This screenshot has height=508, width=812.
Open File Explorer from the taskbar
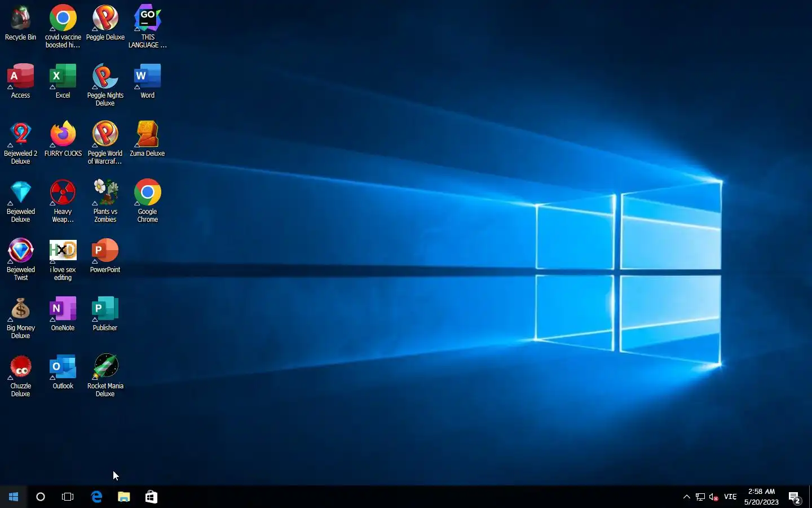(124, 497)
